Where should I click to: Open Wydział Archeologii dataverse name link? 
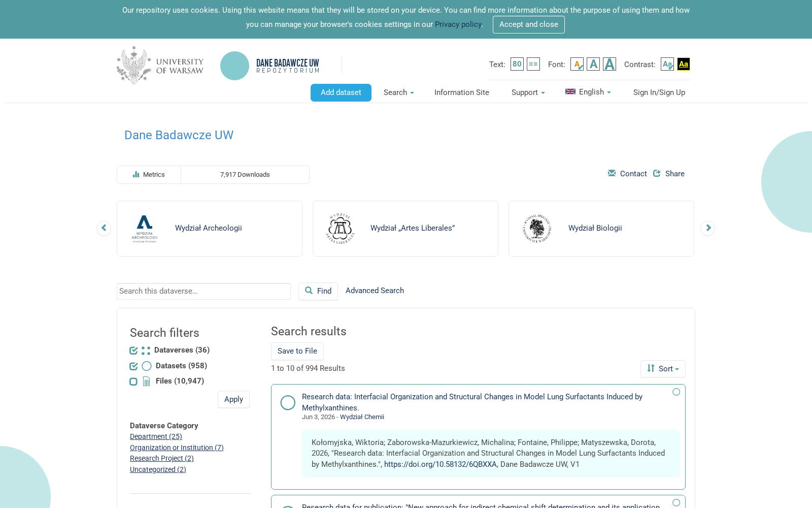(x=209, y=228)
